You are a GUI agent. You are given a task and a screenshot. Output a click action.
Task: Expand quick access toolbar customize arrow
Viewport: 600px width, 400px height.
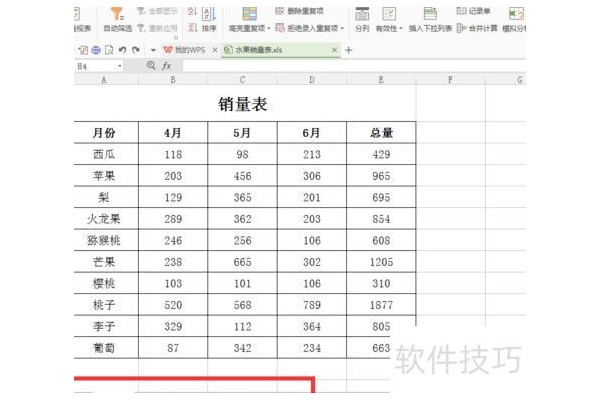(x=153, y=50)
